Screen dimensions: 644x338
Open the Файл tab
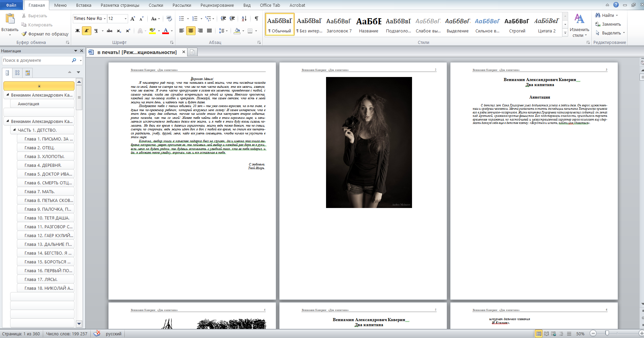[x=11, y=5]
